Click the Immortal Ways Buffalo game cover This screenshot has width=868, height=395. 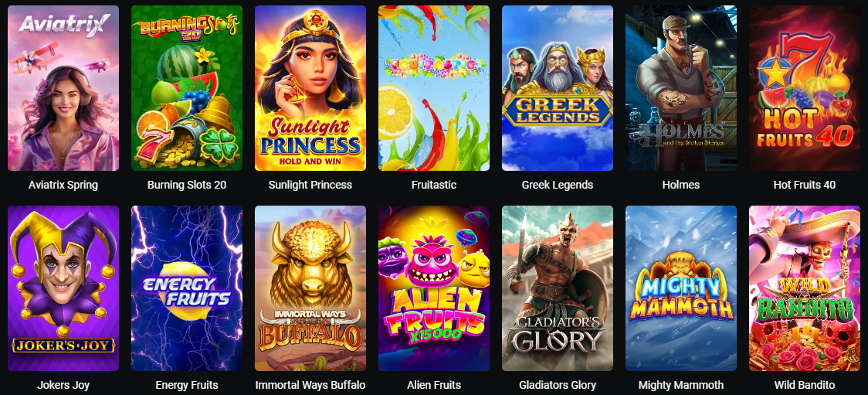pyautogui.click(x=310, y=288)
